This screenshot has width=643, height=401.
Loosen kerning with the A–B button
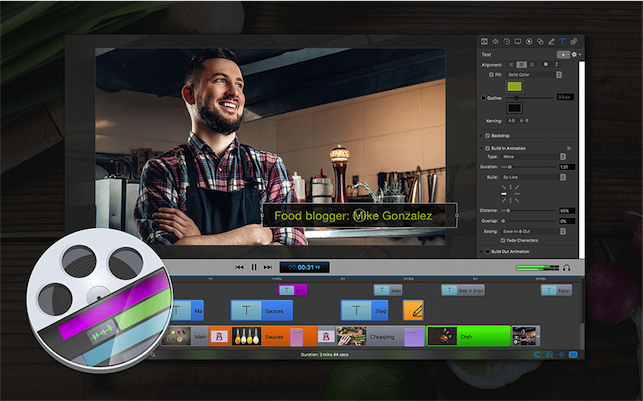tap(524, 121)
